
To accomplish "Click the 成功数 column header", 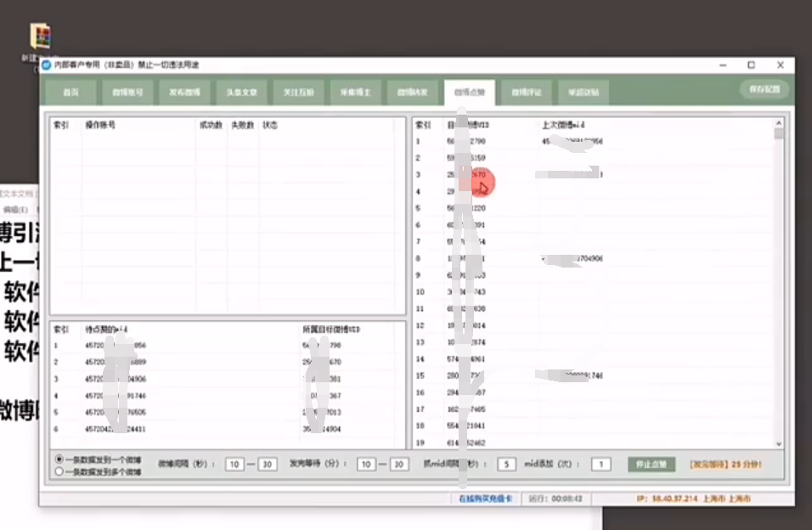I will 211,126.
